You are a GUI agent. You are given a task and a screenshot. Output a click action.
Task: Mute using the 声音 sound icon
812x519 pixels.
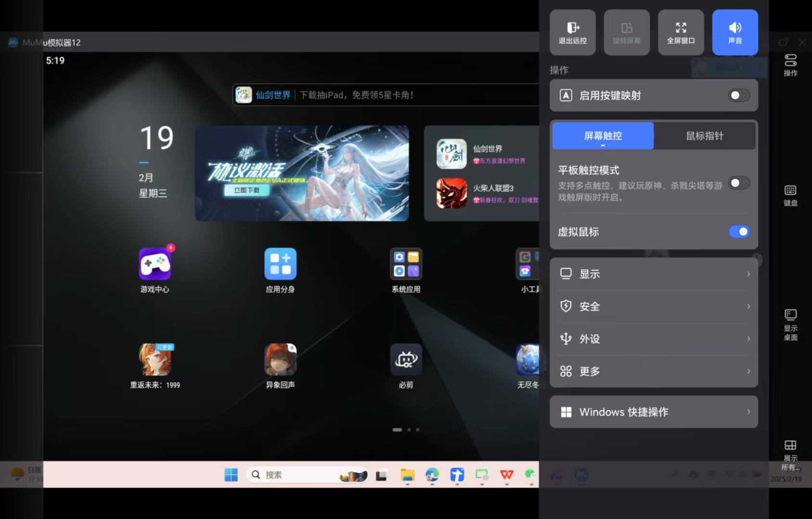[735, 32]
